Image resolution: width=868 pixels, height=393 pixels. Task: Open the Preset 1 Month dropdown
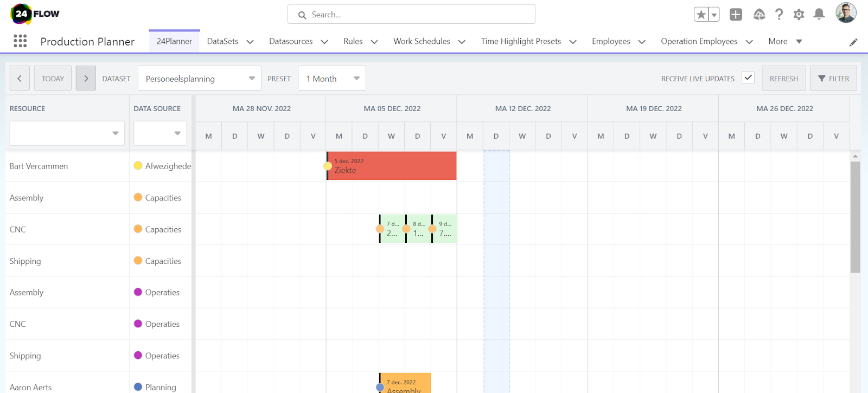tap(332, 79)
